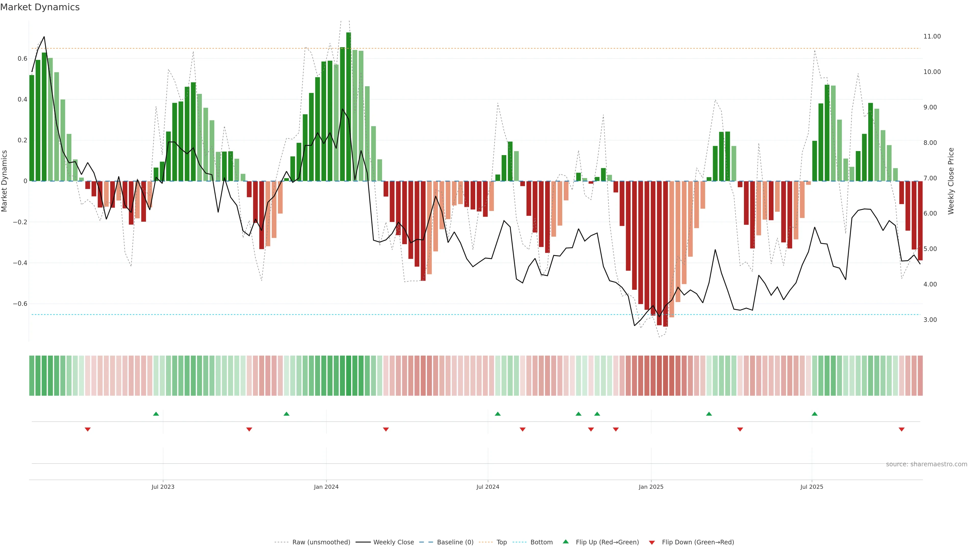The image size is (980, 551).
Task: Click the last red flip-down triangle marker
Action: tap(901, 429)
